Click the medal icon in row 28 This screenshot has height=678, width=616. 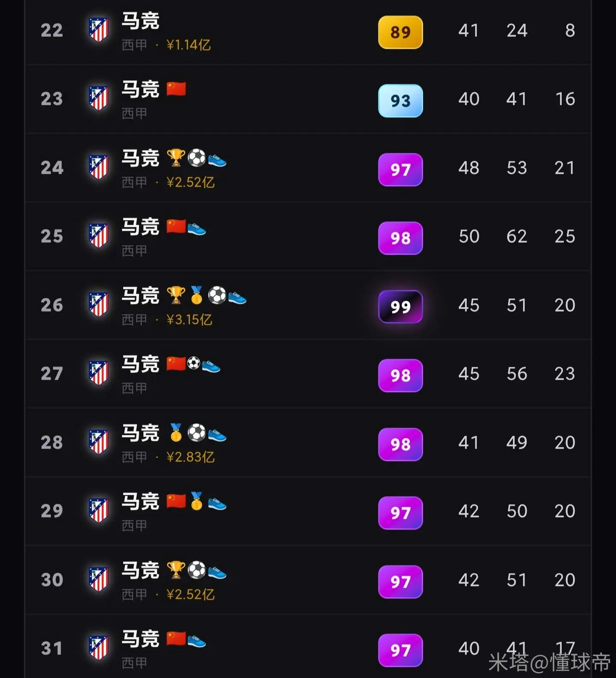click(176, 433)
